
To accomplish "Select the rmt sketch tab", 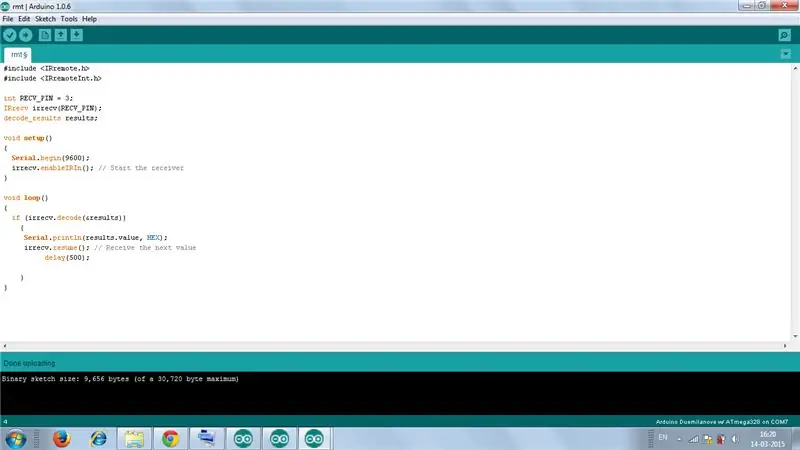I will coord(19,55).
